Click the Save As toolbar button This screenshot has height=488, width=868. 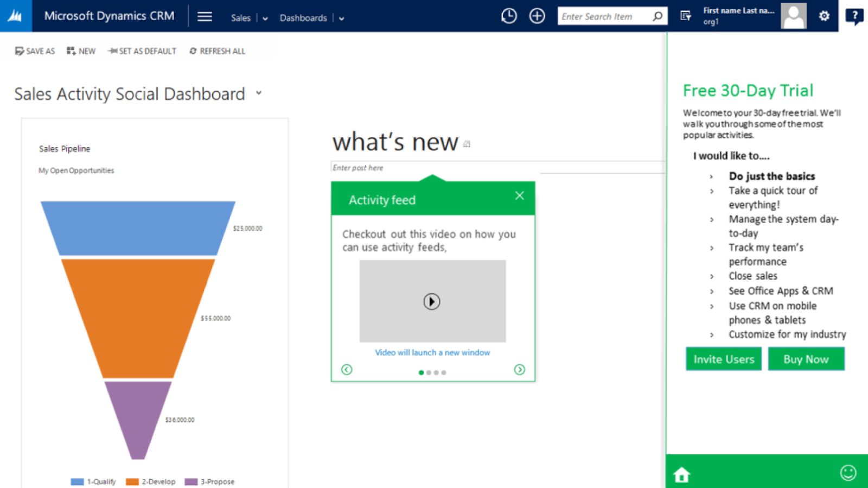35,51
